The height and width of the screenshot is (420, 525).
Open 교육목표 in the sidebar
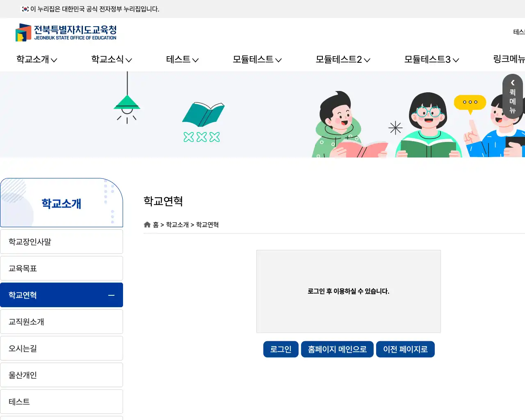point(62,268)
